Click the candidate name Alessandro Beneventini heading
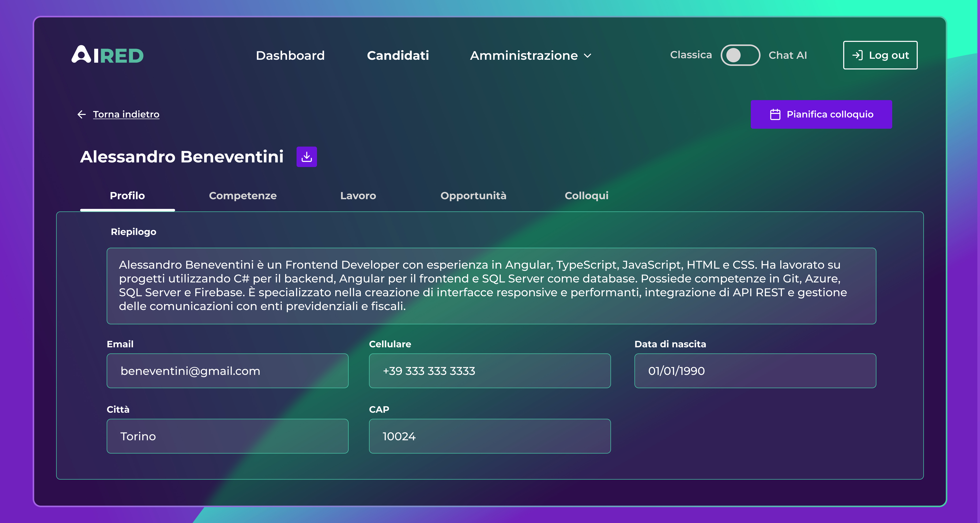 [x=182, y=157]
